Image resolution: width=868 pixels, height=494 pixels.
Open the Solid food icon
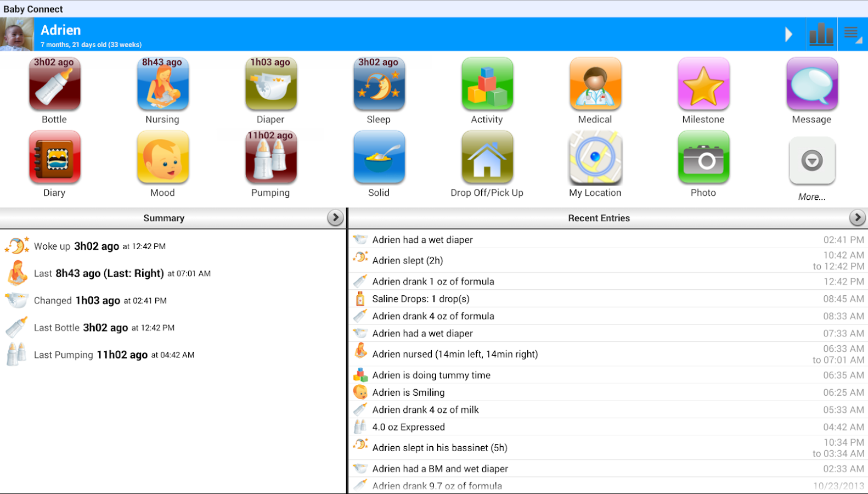click(x=379, y=157)
